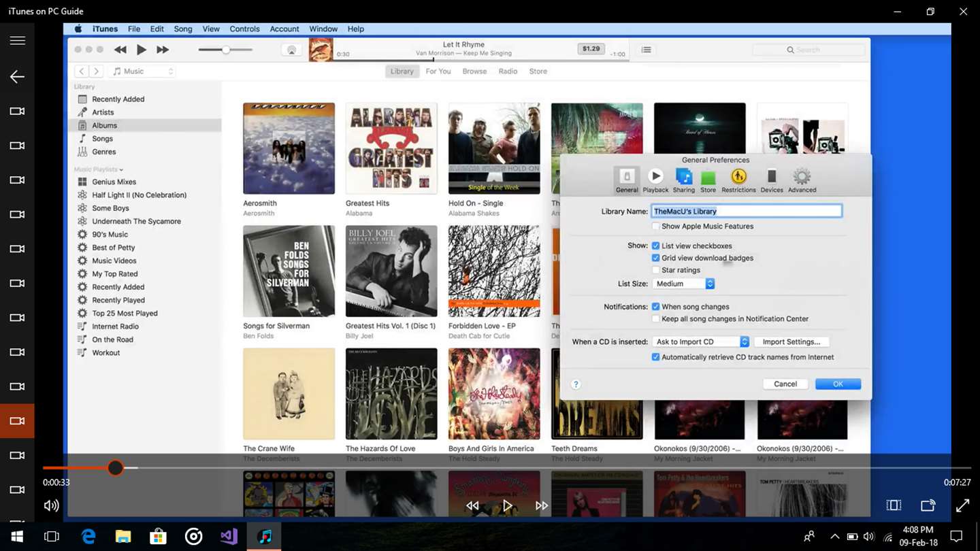Toggle When song changes notification

click(x=655, y=307)
